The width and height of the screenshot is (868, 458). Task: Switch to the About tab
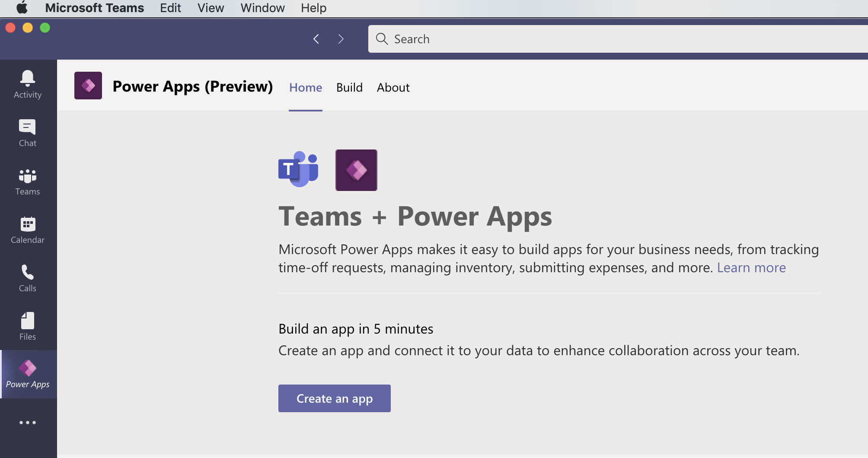[393, 88]
